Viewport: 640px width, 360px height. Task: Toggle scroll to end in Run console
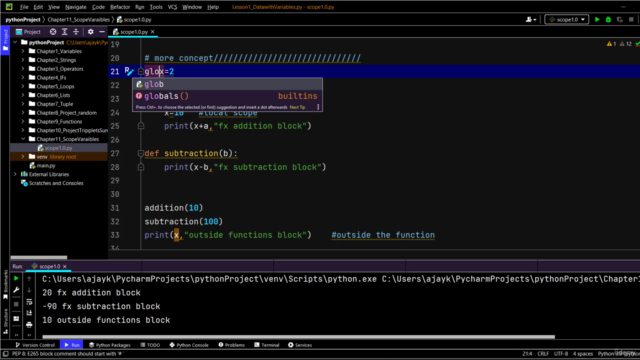tap(29, 313)
